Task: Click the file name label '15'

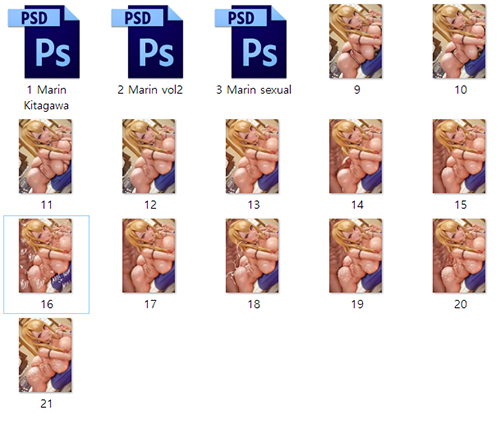Action: [461, 205]
